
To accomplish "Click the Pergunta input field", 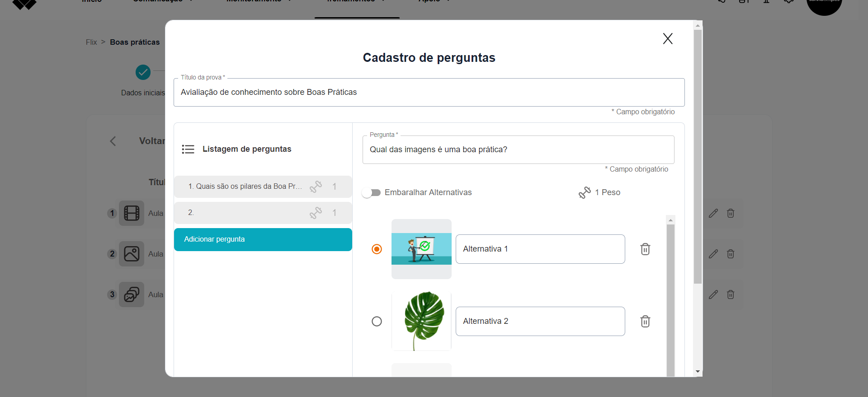I will (518, 149).
